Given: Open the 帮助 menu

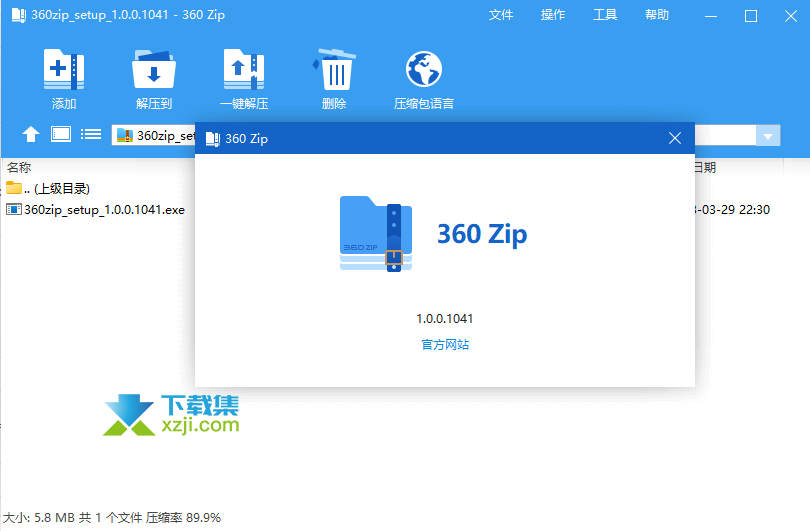Looking at the screenshot, I should pos(657,15).
